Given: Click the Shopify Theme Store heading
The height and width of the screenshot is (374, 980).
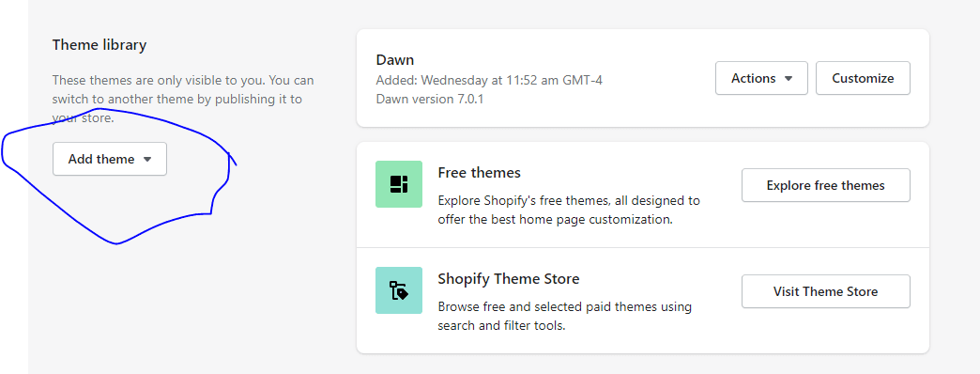Looking at the screenshot, I should coord(509,279).
